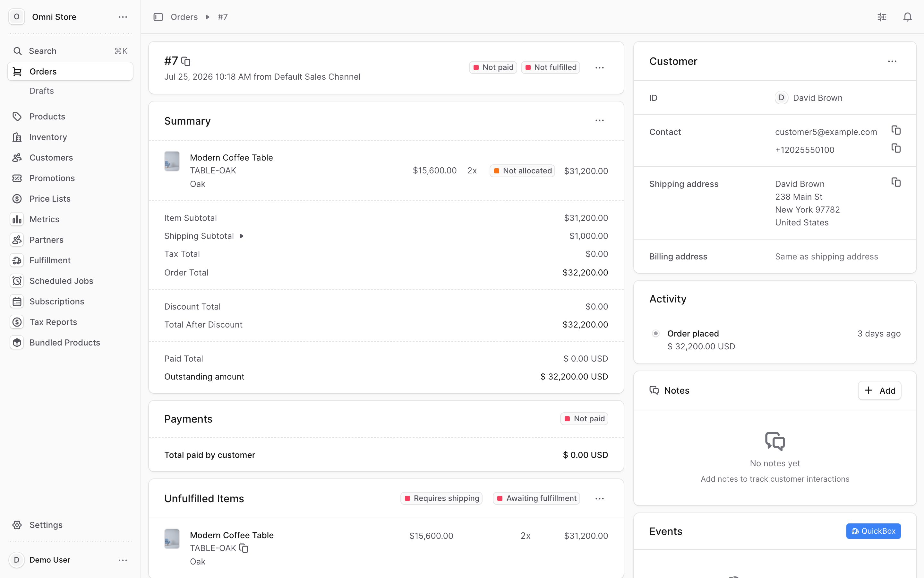
Task: Open Customer section actions menu
Action: point(892,61)
